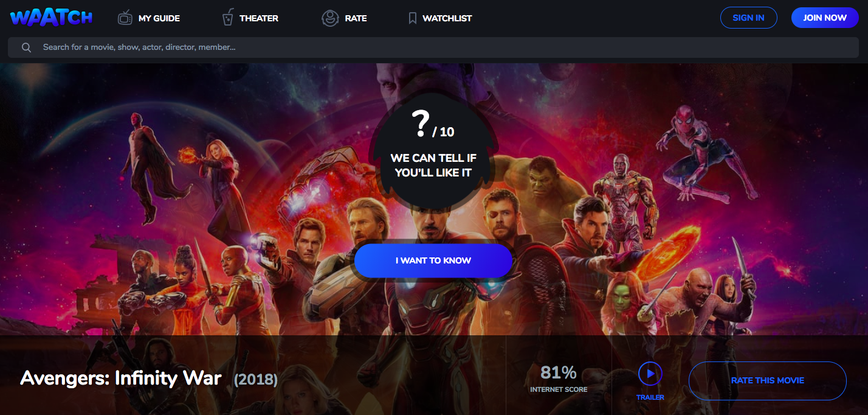Click the TRAILER text link
Screen dimensions: 868x415
(650, 397)
